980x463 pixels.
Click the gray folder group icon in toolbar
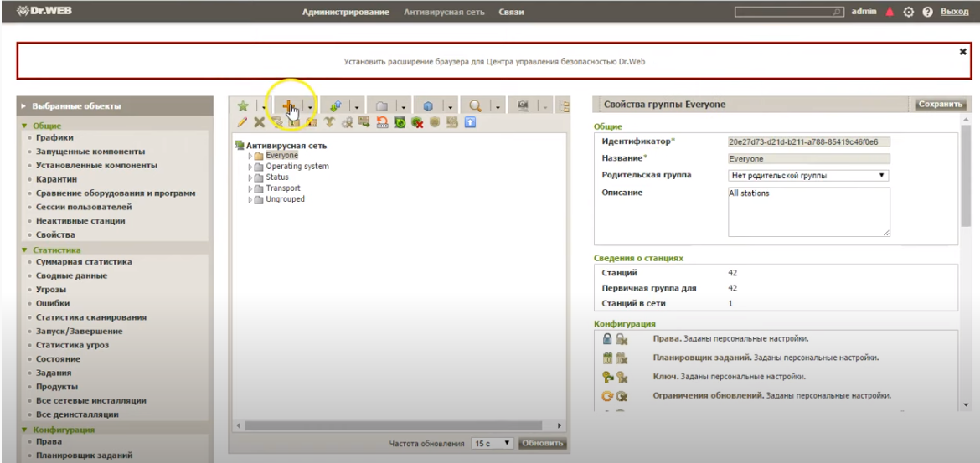tap(382, 106)
